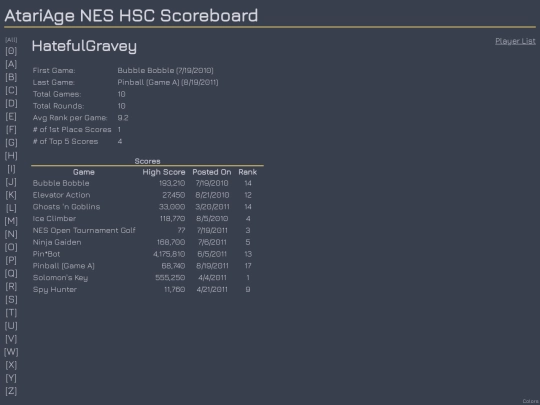Filter players by letter [G]

pos(11,143)
